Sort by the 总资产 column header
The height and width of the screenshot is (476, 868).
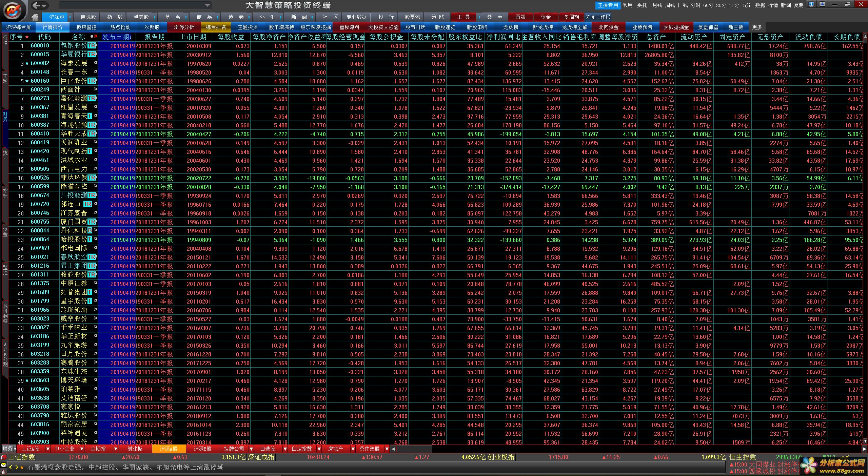click(x=656, y=37)
